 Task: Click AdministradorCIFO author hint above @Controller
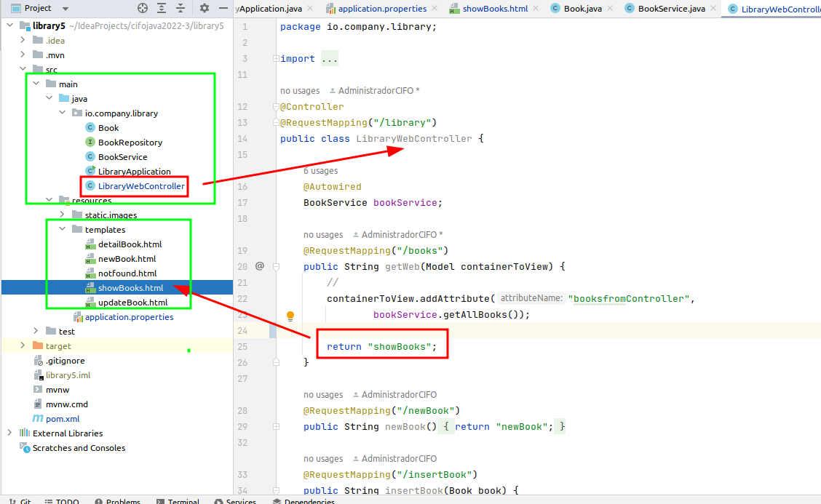point(376,90)
